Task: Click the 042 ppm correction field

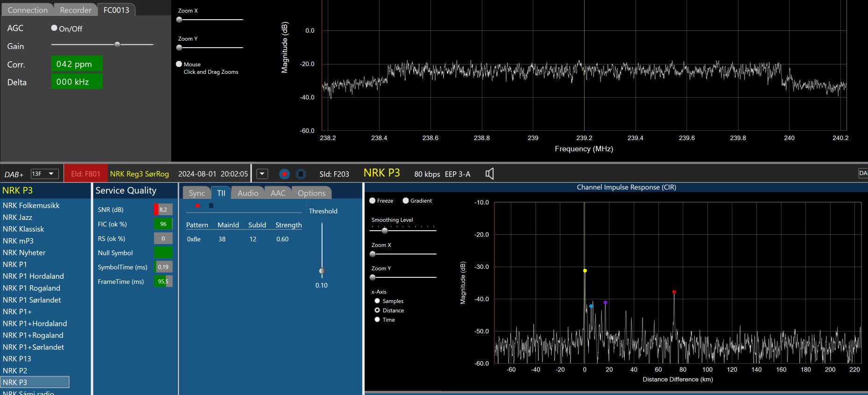Action: click(77, 64)
